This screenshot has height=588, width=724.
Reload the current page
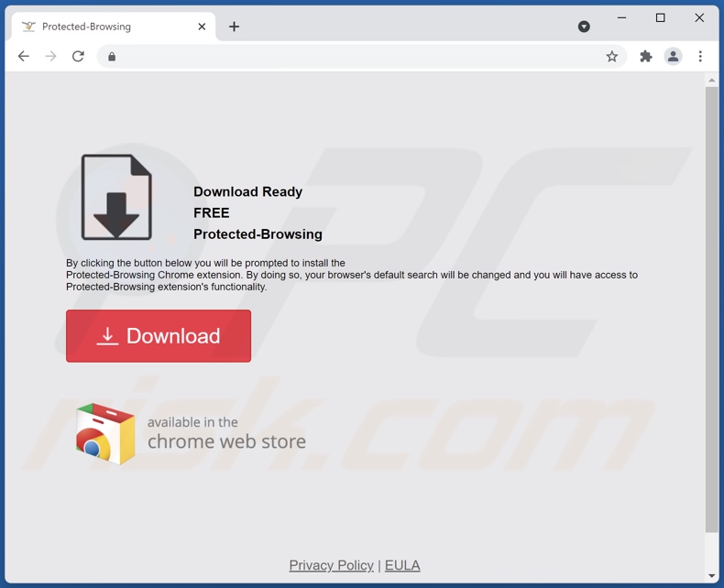pyautogui.click(x=78, y=56)
